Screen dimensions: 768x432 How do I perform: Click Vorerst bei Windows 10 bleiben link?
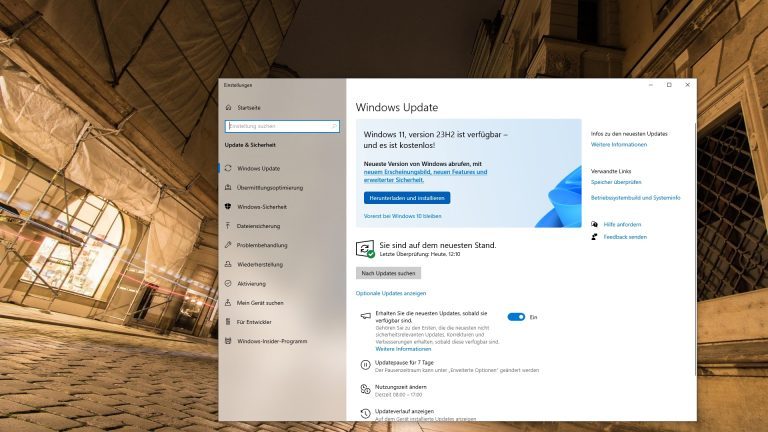[402, 216]
